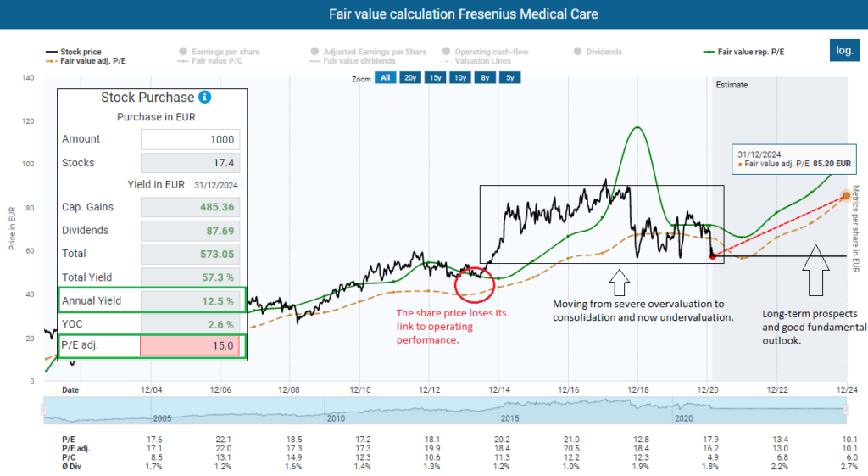Click the P/E adj. field showing 15.0
This screenshot has height=476, width=868.
point(190,346)
